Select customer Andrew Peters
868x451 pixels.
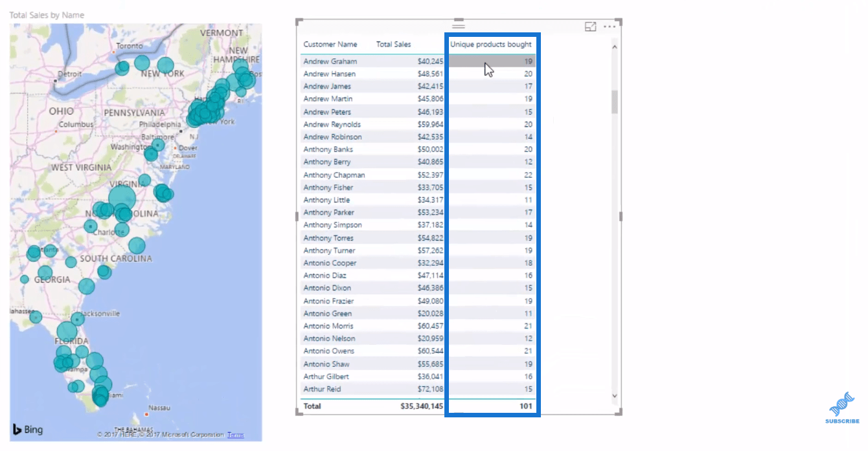[x=327, y=112]
